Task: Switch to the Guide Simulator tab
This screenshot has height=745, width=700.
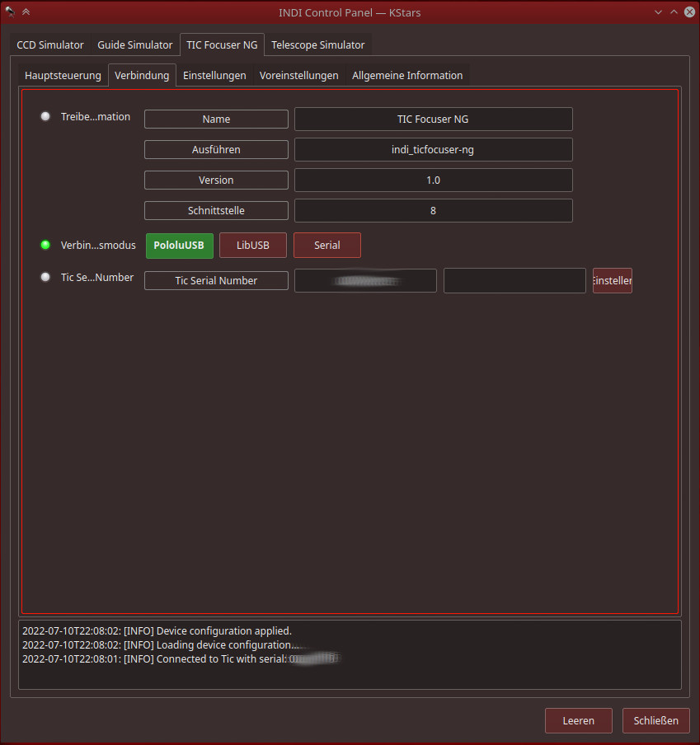Action: click(x=135, y=45)
